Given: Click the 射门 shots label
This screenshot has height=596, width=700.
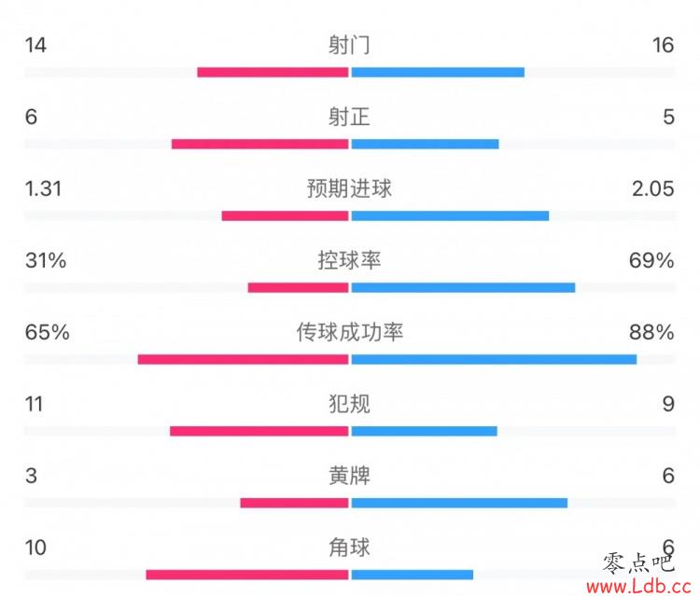Looking at the screenshot, I should pyautogui.click(x=349, y=45).
